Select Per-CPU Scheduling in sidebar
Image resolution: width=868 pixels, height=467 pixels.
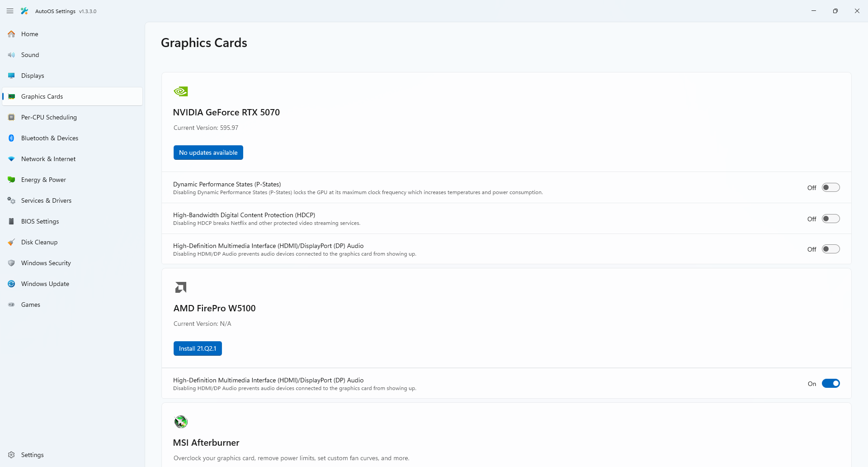[x=72, y=117]
